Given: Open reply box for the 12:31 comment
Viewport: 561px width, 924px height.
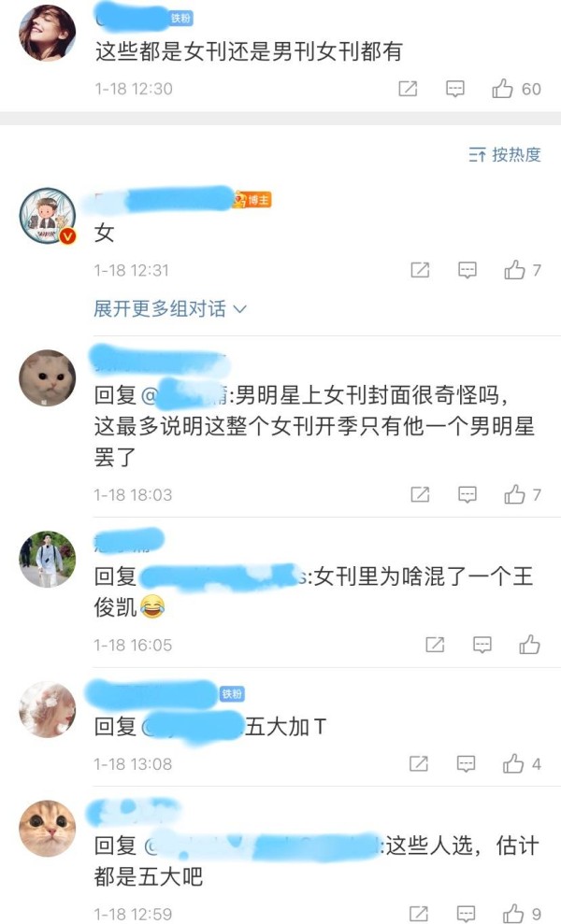Looking at the screenshot, I should tap(467, 271).
